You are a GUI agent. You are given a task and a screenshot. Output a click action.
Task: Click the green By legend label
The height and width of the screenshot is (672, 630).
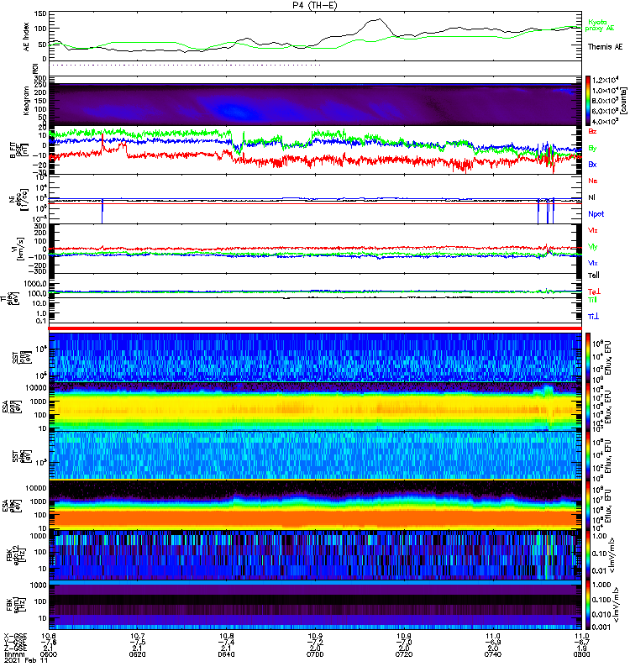tap(592, 149)
